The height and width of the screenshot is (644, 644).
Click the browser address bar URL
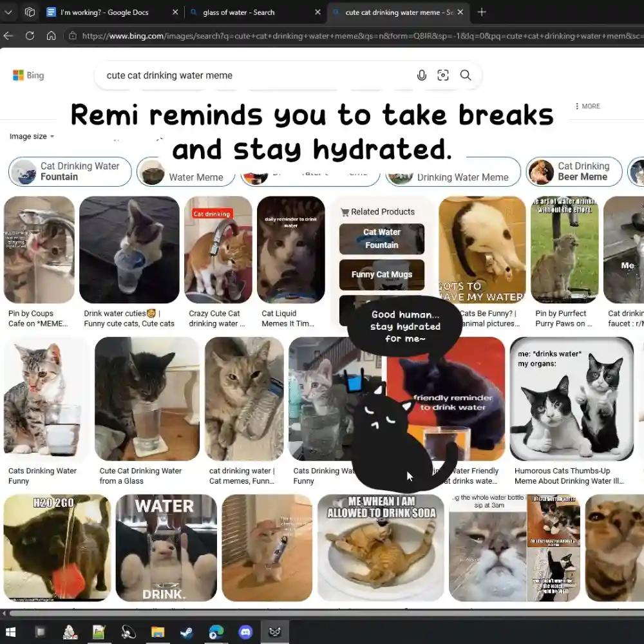click(x=361, y=35)
